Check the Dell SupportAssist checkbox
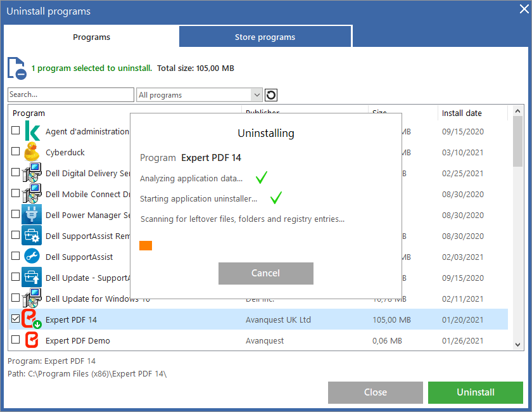 pyautogui.click(x=16, y=256)
